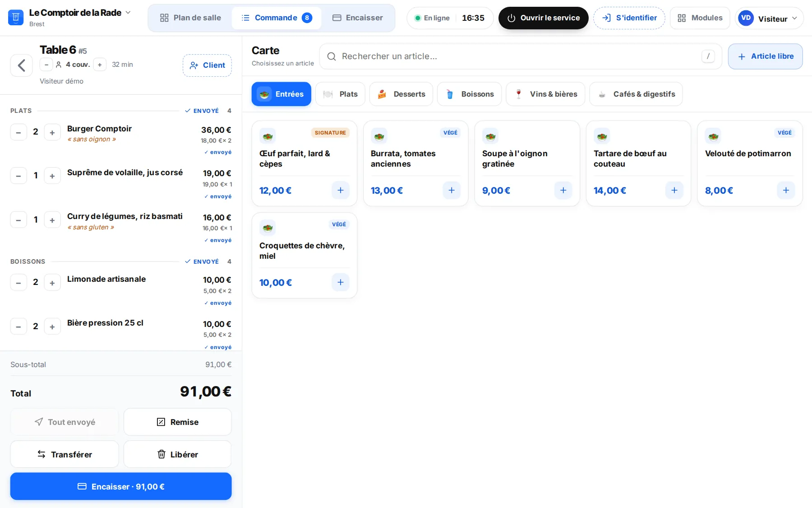Increase Bière pression 25 cl quantity
Image resolution: width=812 pixels, height=508 pixels.
(x=52, y=326)
